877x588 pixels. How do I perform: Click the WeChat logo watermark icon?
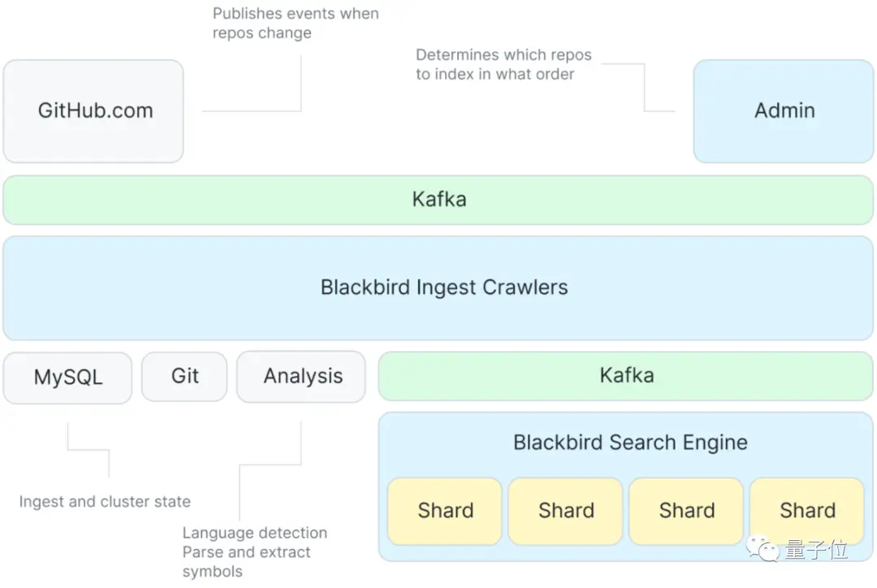point(763,548)
